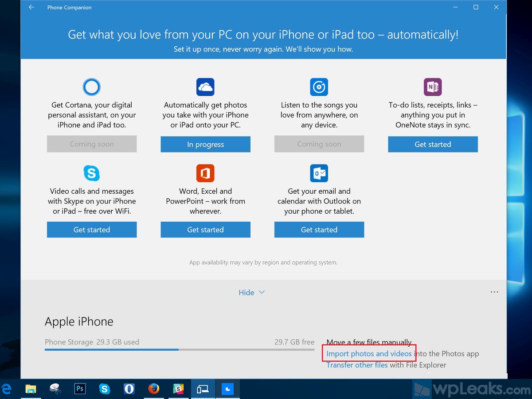Click Coming soon button under music
This screenshot has height=399, width=532.
pos(319,144)
